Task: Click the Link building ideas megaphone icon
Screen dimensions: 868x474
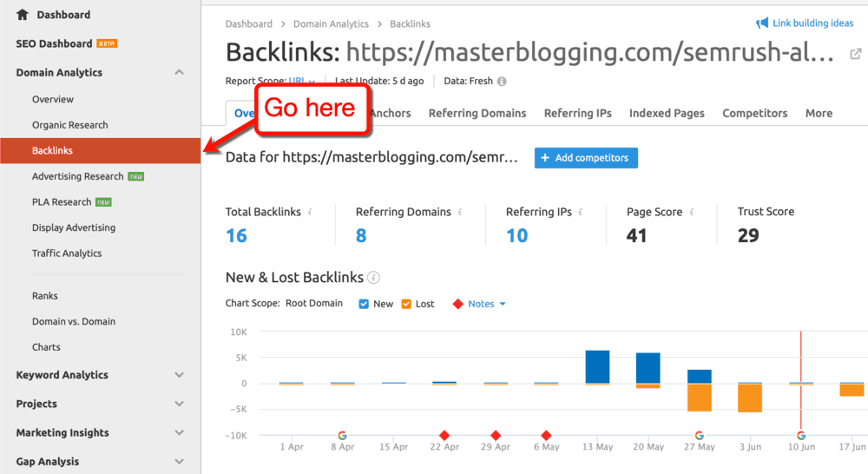Action: 762,23
